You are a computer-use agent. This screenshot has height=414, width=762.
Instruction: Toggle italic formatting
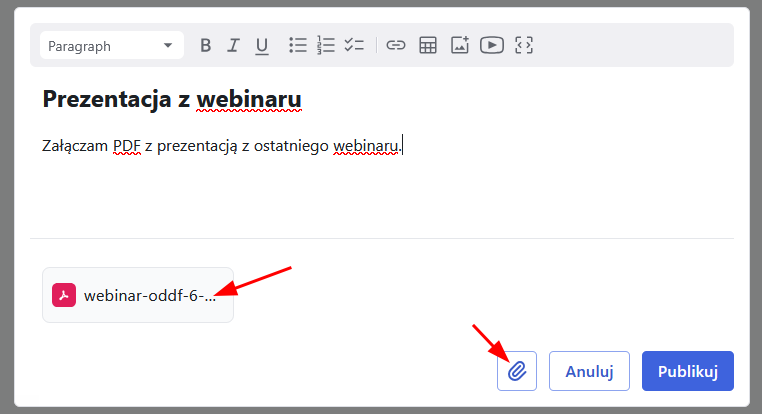tap(234, 45)
